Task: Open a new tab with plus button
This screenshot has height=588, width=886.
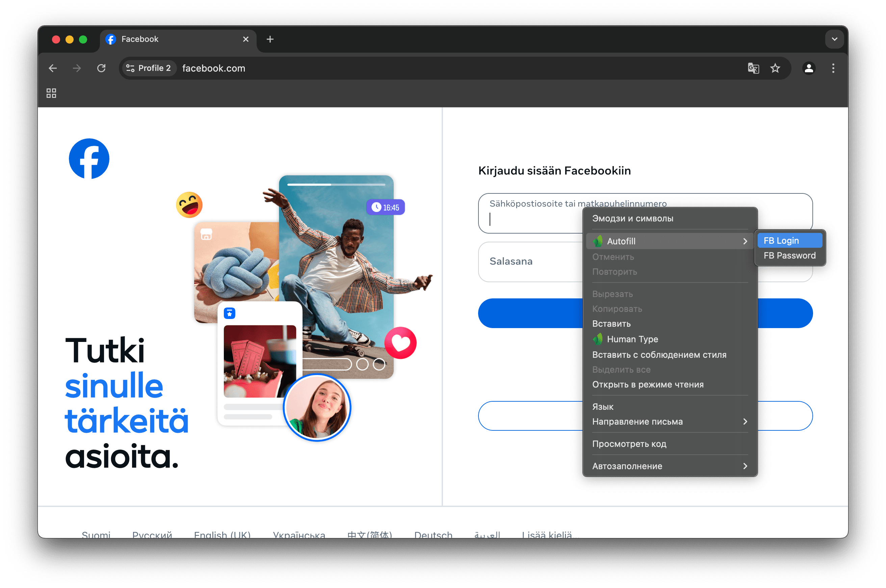Action: (270, 39)
